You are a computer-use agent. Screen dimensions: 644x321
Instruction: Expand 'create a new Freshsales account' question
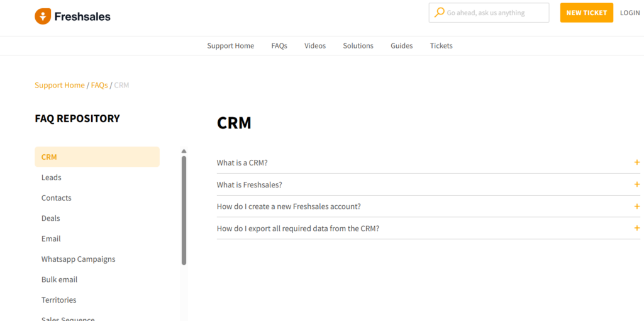coord(289,206)
